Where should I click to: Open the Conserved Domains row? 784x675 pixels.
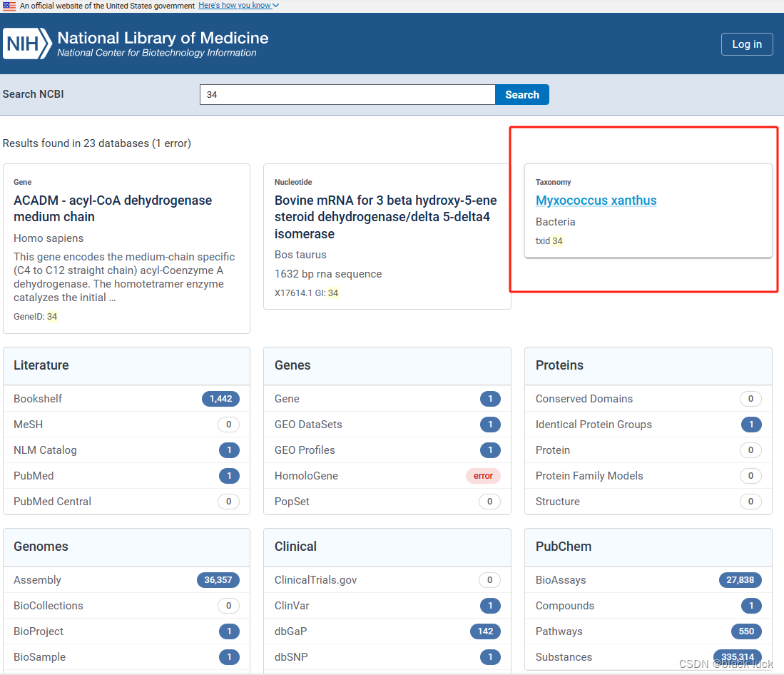point(648,398)
